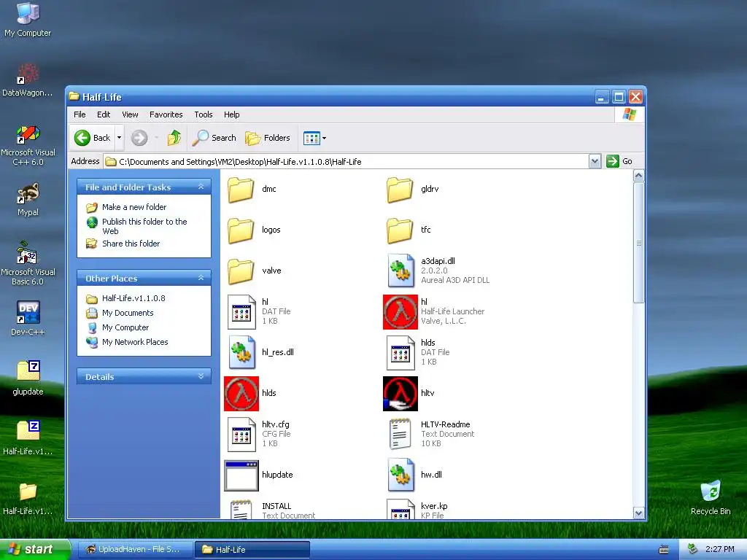
Task: Go to My Network Places link
Action: (135, 342)
